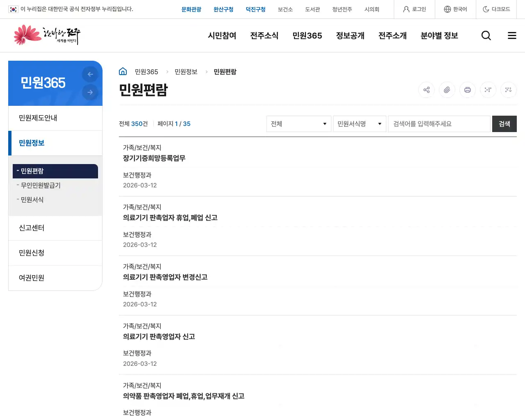Open 의료기기 판촉영업자 신고 entry
Viewport: 525px width, 420px height.
click(159, 337)
